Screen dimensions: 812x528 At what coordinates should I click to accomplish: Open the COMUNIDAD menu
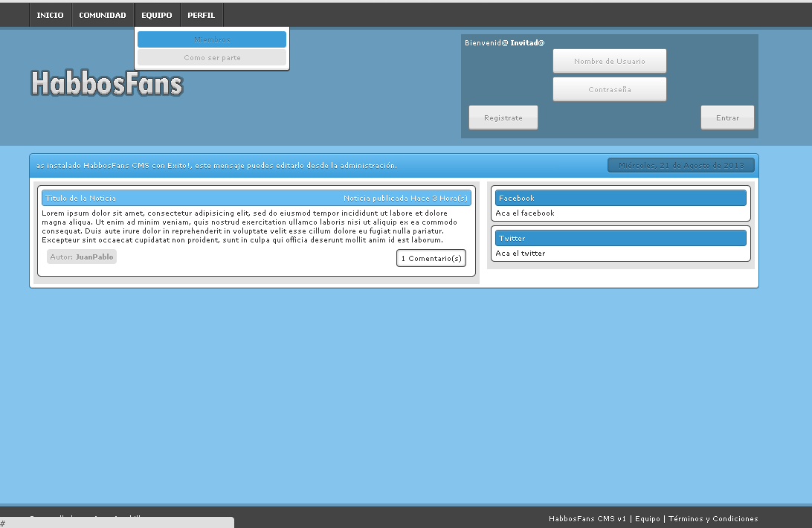pos(103,15)
